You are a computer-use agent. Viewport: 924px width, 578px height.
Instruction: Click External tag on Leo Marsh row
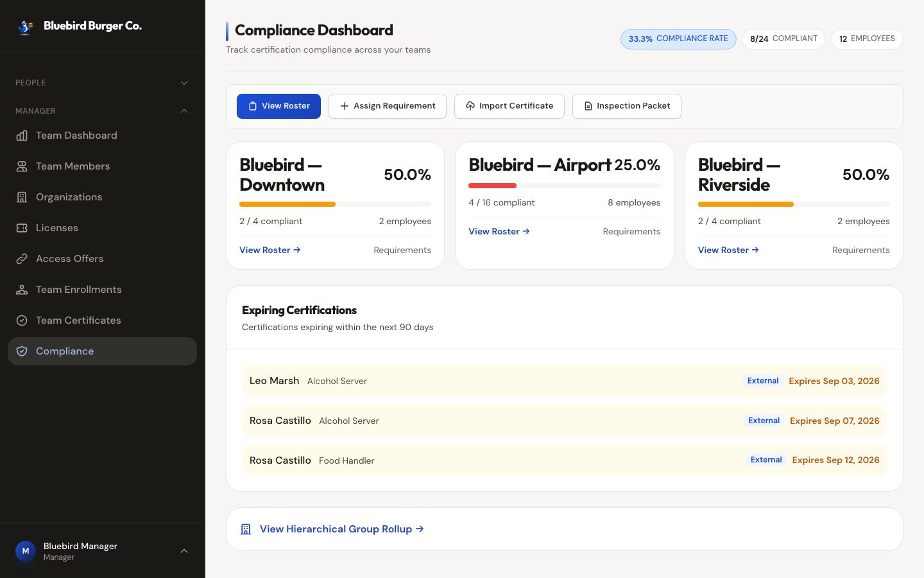point(763,381)
